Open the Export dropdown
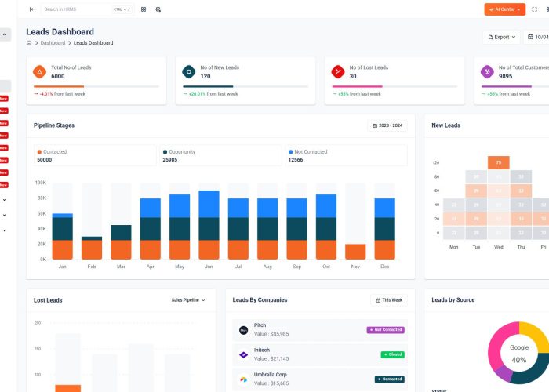549x392 pixels. click(x=502, y=37)
